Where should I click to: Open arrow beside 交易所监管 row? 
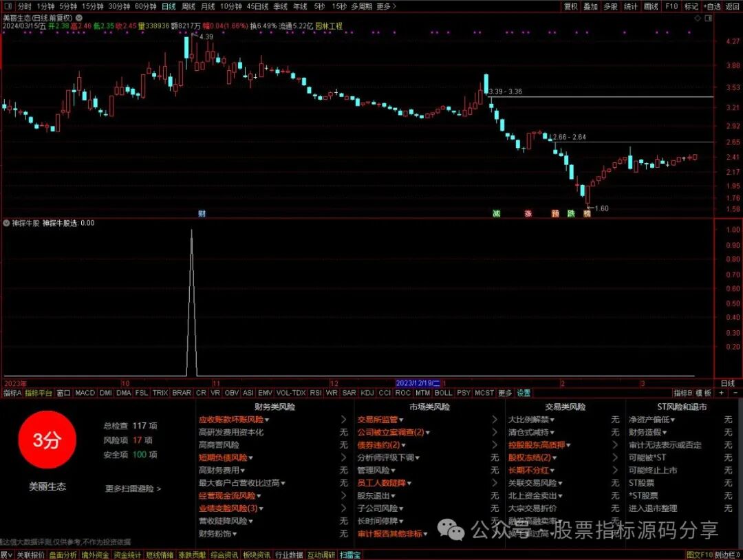pos(495,420)
